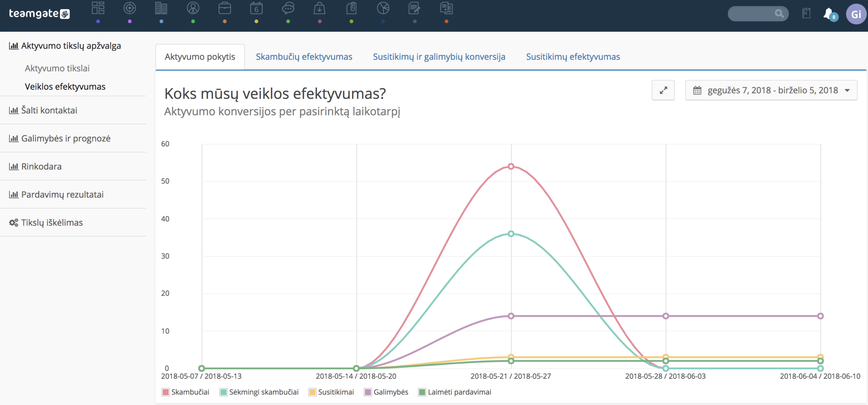Image resolution: width=868 pixels, height=405 pixels.
Task: Open the shopping bag download icon
Action: pos(319,8)
